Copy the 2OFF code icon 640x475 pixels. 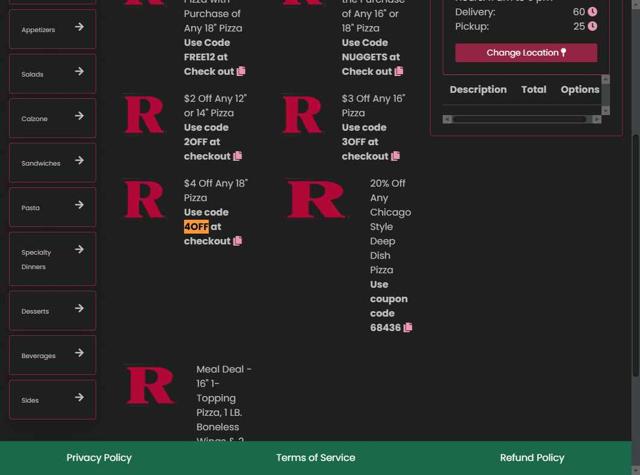pos(238,156)
